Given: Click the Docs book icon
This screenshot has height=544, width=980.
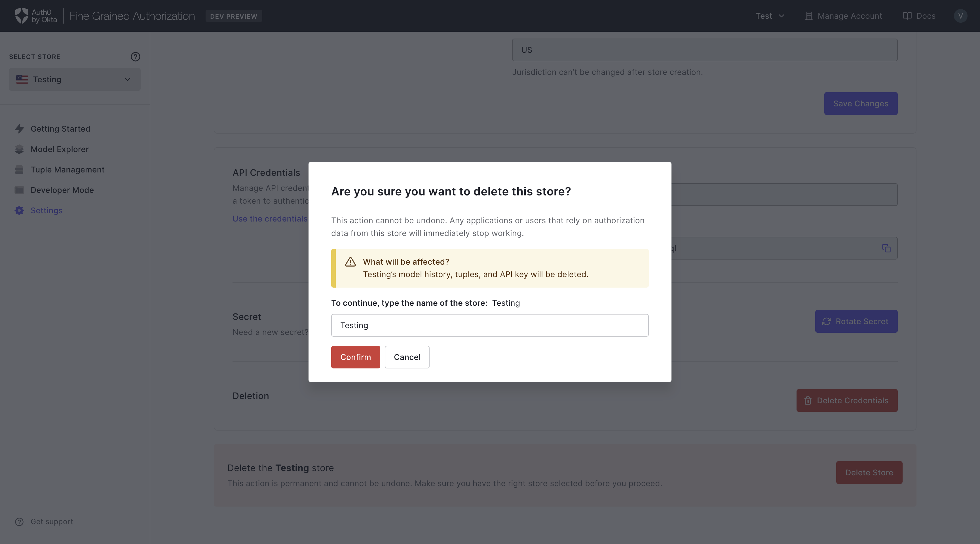Looking at the screenshot, I should coord(907,16).
